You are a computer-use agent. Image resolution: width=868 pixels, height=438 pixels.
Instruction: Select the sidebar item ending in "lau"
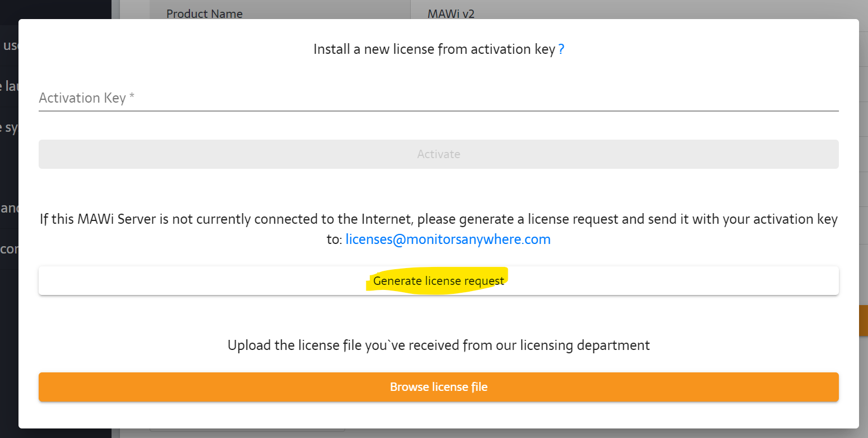[x=9, y=86]
